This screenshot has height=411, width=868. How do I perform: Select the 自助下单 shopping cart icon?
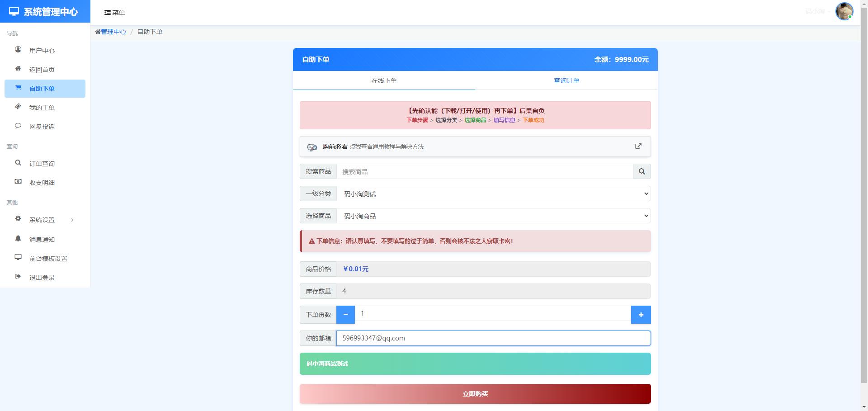(x=18, y=88)
